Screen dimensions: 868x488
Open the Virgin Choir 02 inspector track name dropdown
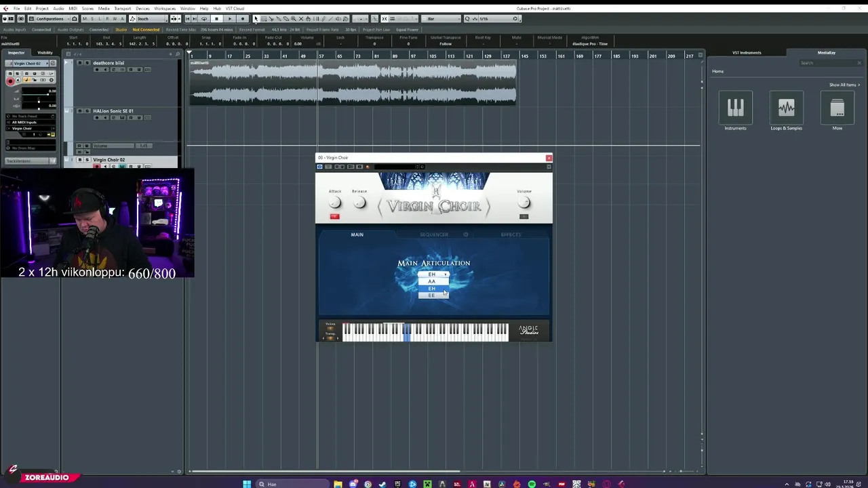[x=31, y=64]
